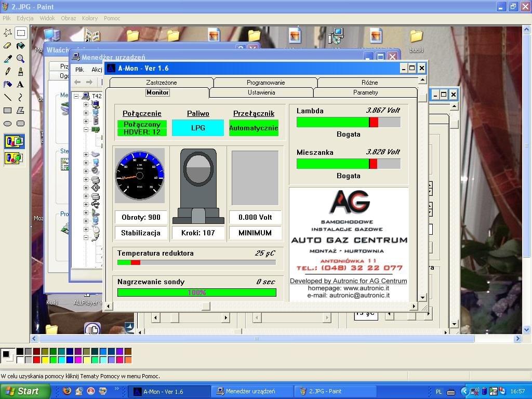Pick the Eraser tool in Paint
The height and width of the screenshot is (399, 532).
click(8, 46)
